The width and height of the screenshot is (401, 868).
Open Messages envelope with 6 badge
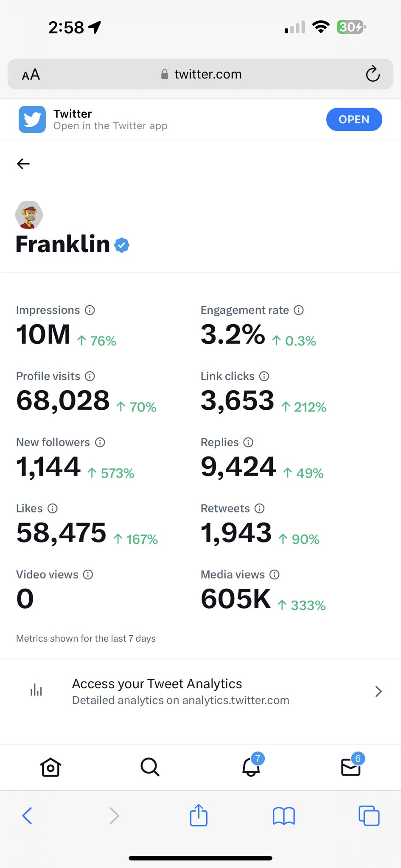tap(351, 766)
